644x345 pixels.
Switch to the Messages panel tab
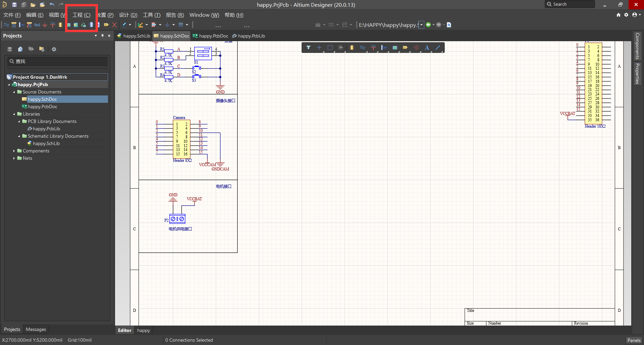coord(36,329)
